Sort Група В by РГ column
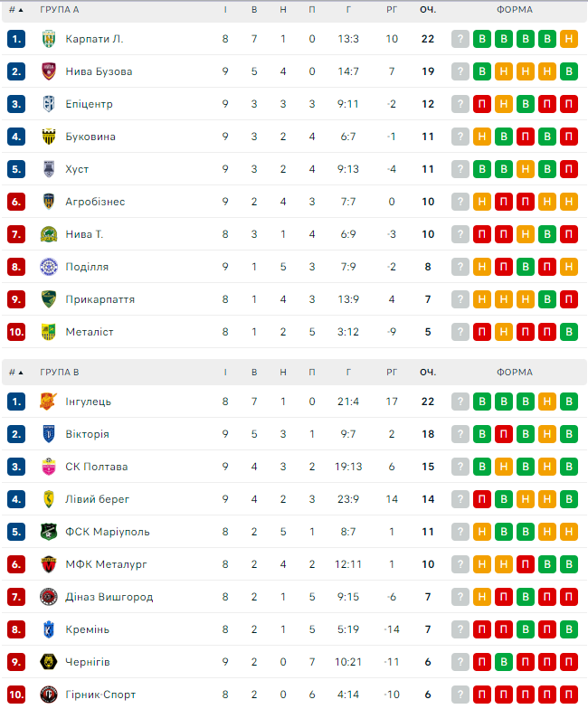 pyautogui.click(x=392, y=373)
